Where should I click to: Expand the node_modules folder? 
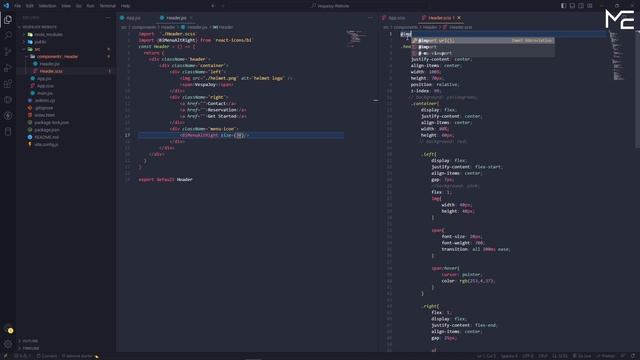click(x=48, y=35)
